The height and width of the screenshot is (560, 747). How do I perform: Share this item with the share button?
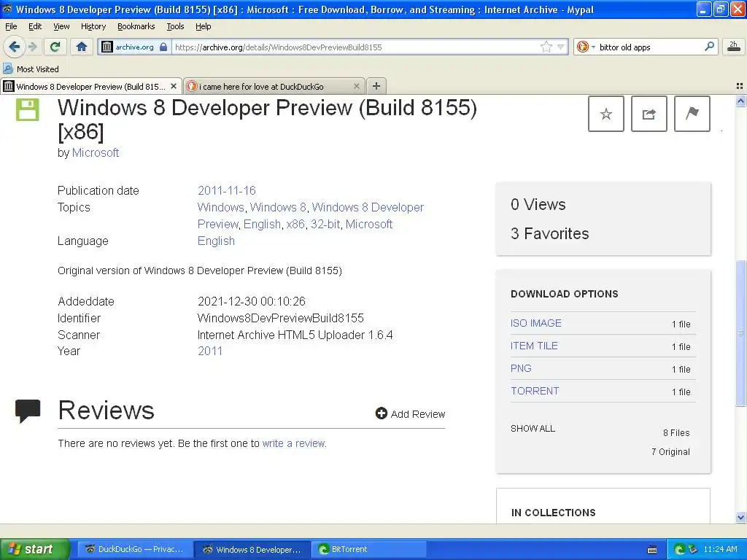coord(649,114)
